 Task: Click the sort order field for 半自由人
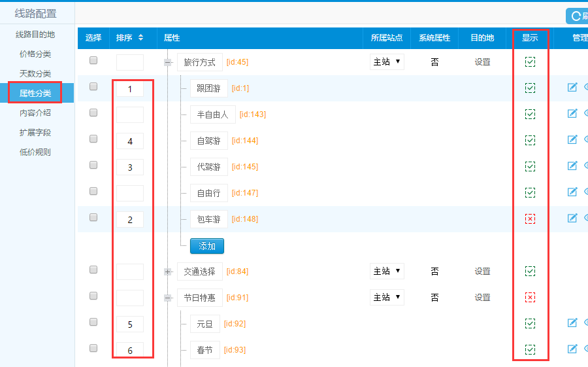[130, 114]
